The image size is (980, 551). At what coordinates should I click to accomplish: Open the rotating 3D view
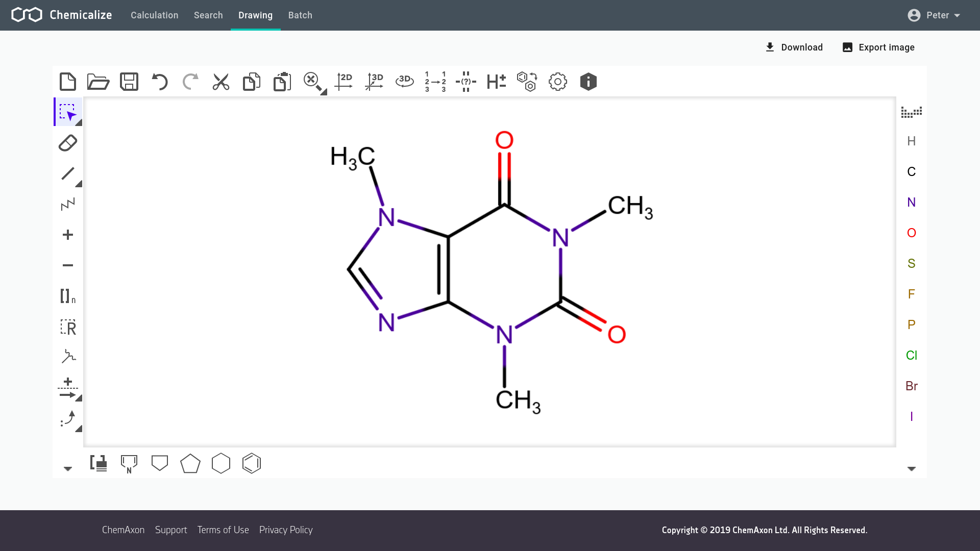click(405, 82)
